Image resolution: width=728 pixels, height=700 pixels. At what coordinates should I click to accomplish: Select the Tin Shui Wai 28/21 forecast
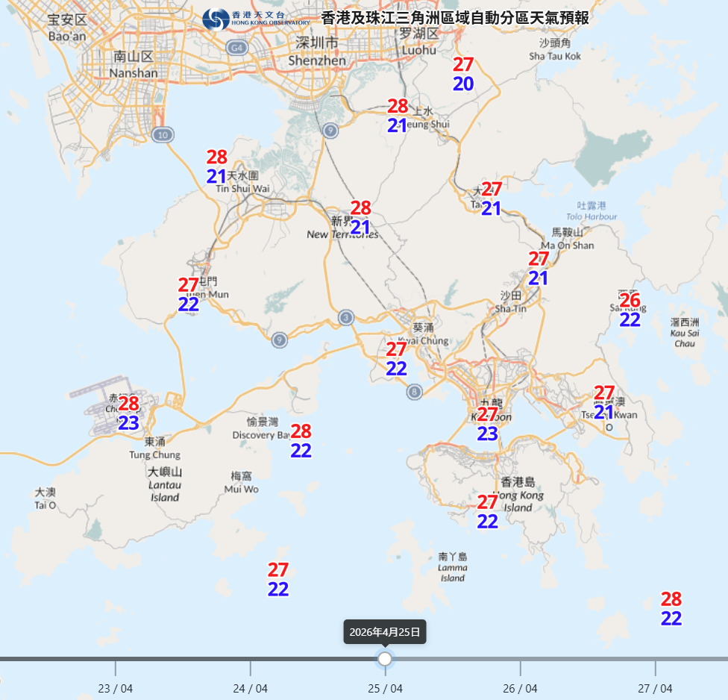[x=217, y=166]
